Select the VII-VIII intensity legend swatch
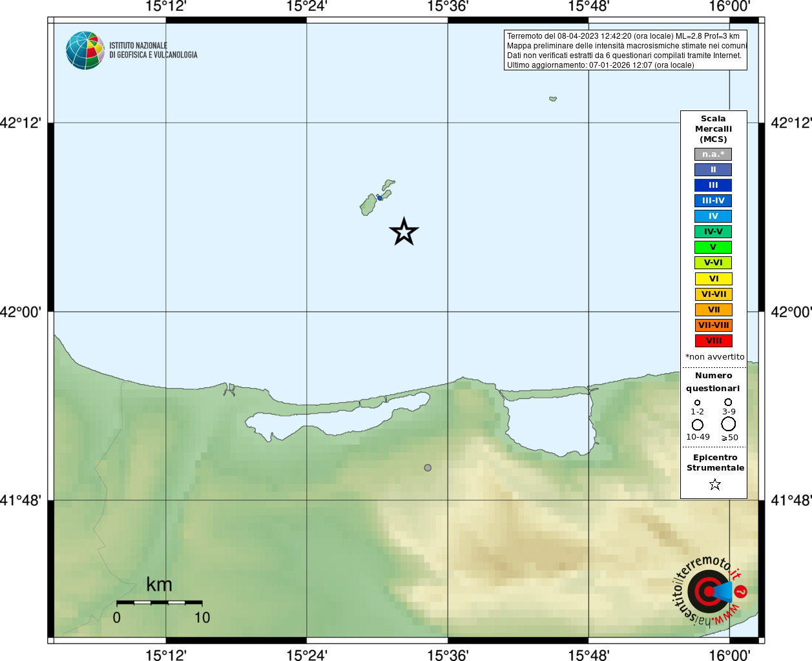The height and width of the screenshot is (661, 812). pos(714,325)
